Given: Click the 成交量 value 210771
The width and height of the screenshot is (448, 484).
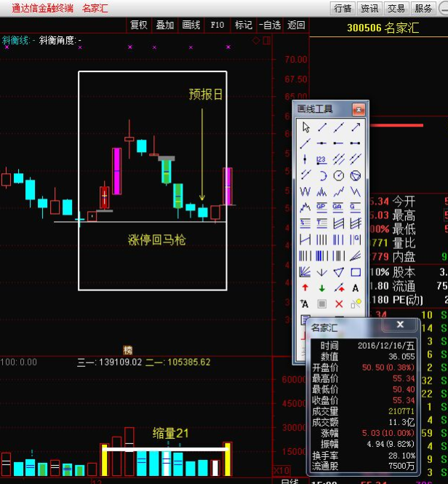Looking at the screenshot, I should tap(401, 411).
